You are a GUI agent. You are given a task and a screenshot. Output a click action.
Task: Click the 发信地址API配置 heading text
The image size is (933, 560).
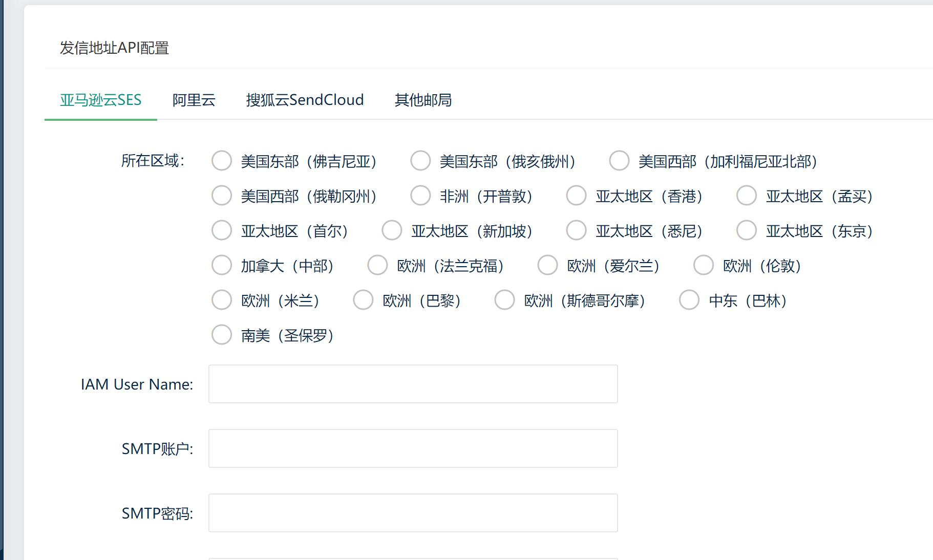pos(114,48)
